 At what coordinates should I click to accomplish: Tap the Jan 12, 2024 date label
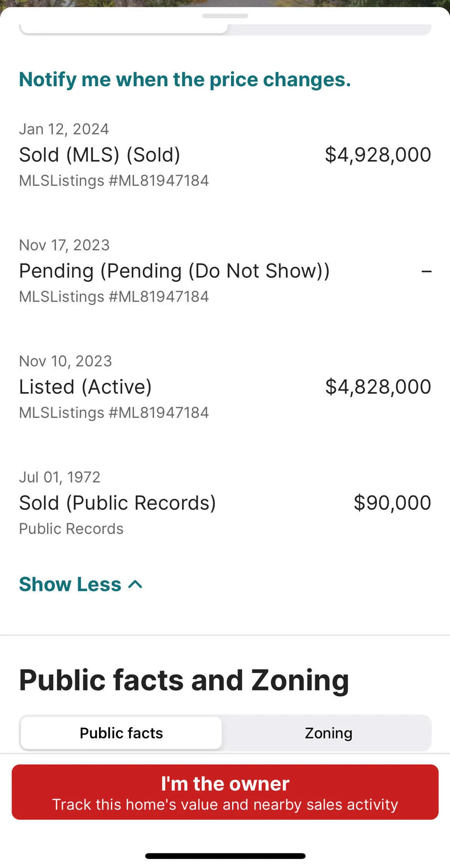[x=64, y=129]
